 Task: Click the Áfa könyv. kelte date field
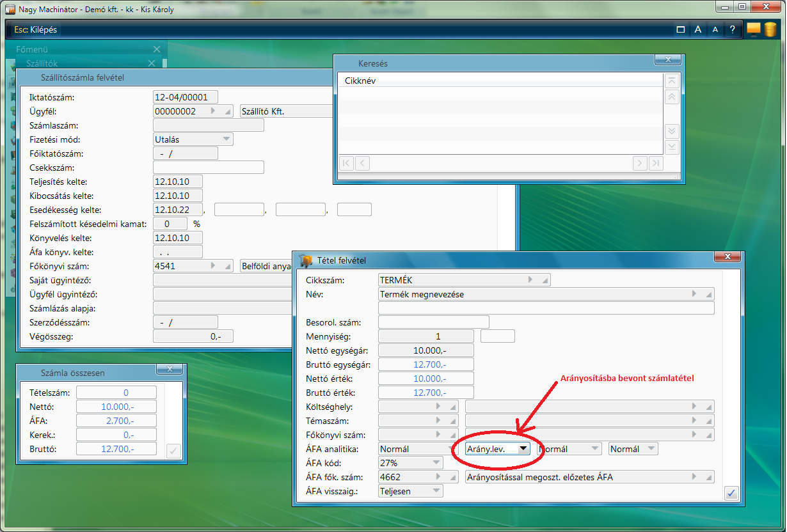178,252
